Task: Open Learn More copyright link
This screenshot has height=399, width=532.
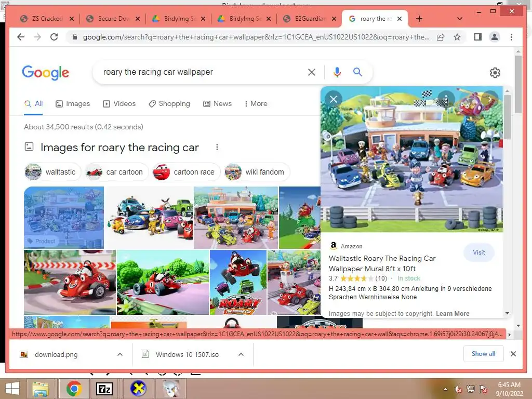Action: tap(453, 313)
